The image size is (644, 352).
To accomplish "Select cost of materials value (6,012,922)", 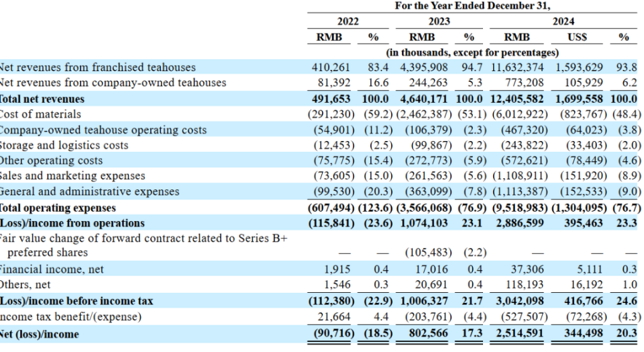I will [x=520, y=114].
